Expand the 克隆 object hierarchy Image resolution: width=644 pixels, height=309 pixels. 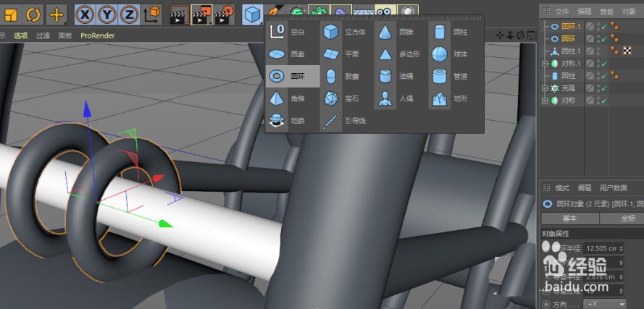tap(545, 88)
